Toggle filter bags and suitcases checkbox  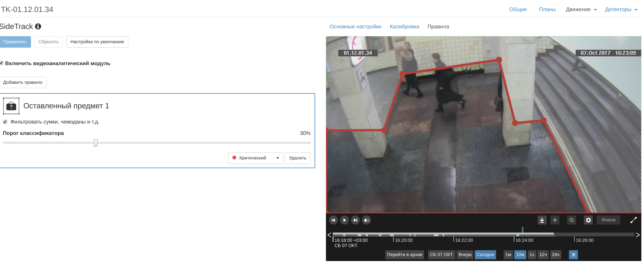tap(5, 122)
